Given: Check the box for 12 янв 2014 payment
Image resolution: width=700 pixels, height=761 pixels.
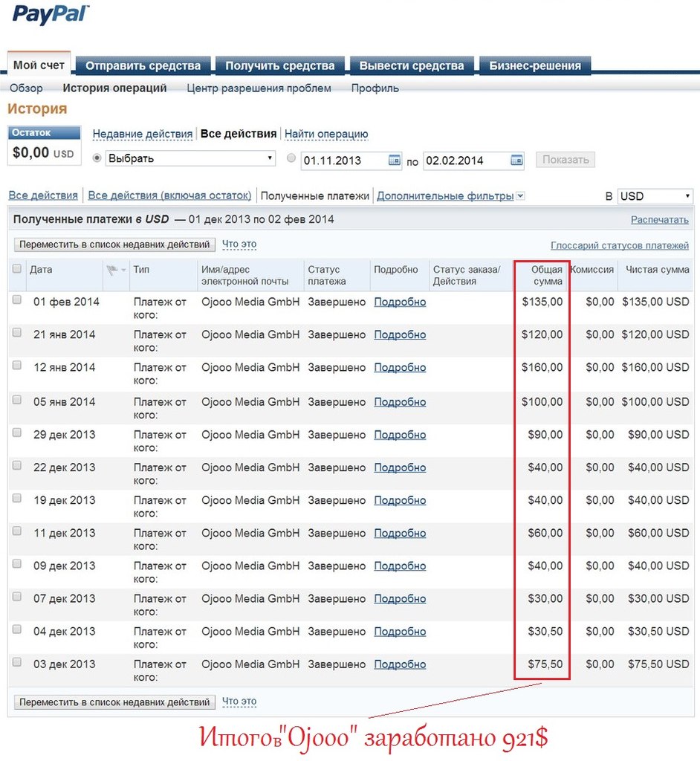Looking at the screenshot, I should click(x=17, y=366).
